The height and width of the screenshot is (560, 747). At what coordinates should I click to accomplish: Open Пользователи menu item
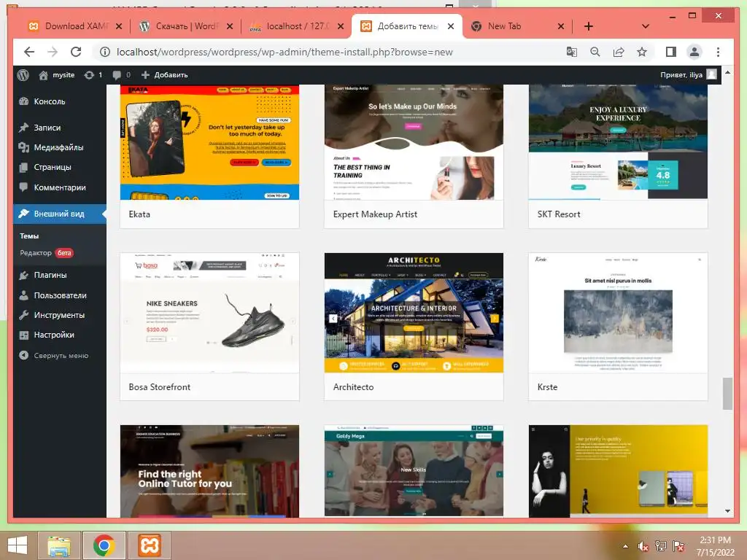(60, 295)
